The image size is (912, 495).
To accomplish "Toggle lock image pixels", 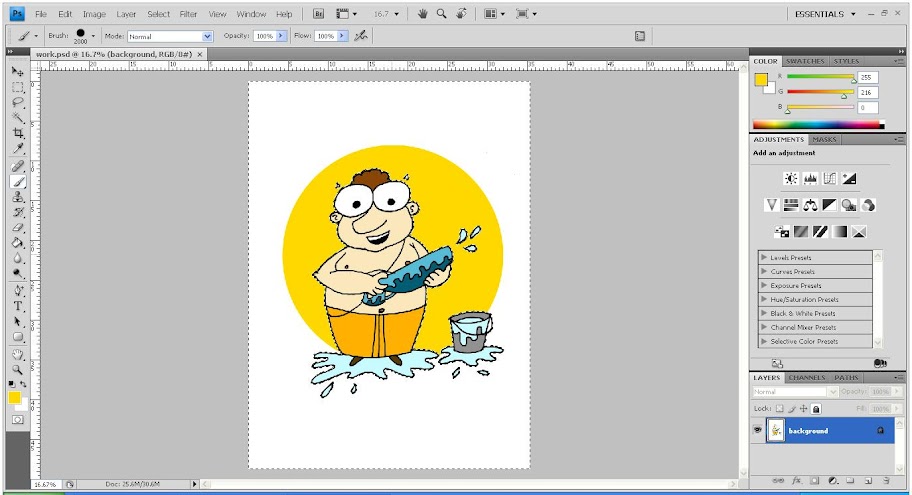I will click(792, 409).
